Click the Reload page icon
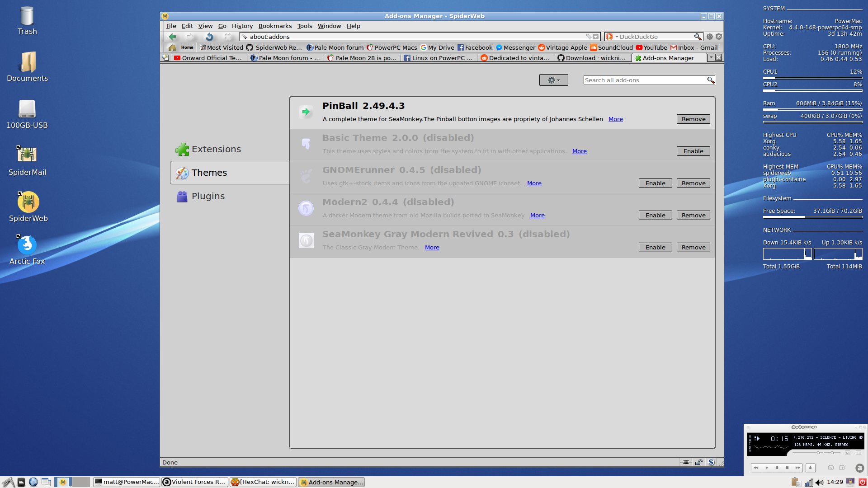868x488 pixels. (209, 37)
